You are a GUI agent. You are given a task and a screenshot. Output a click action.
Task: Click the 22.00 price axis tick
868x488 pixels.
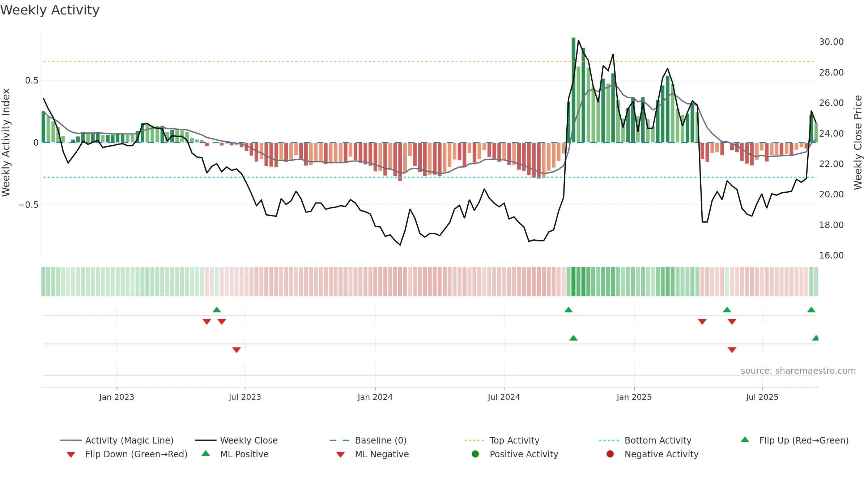pyautogui.click(x=831, y=164)
